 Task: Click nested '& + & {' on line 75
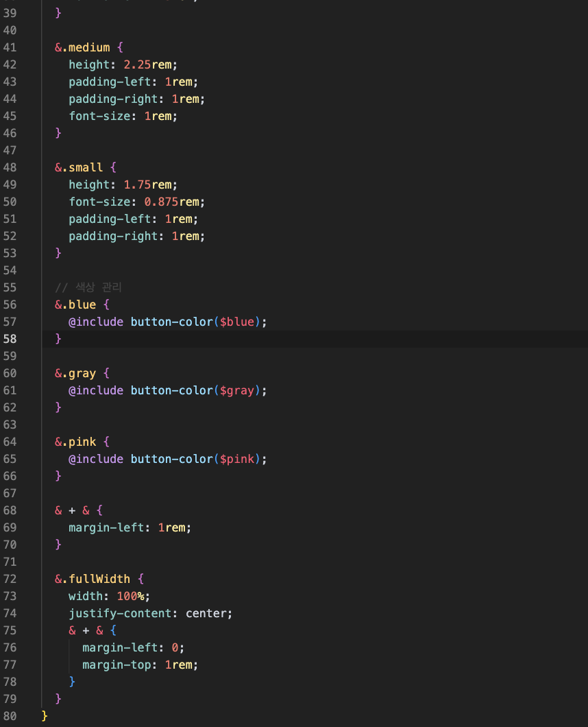93,630
